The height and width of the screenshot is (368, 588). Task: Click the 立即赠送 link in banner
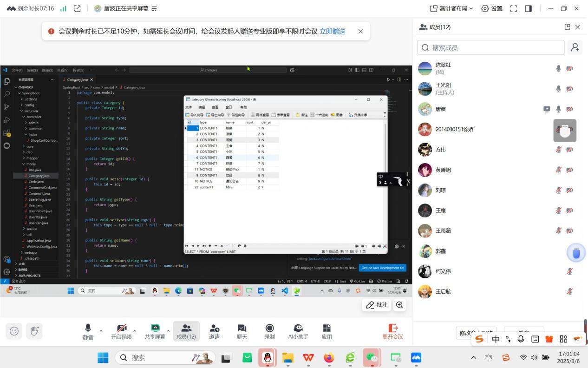[x=332, y=31]
